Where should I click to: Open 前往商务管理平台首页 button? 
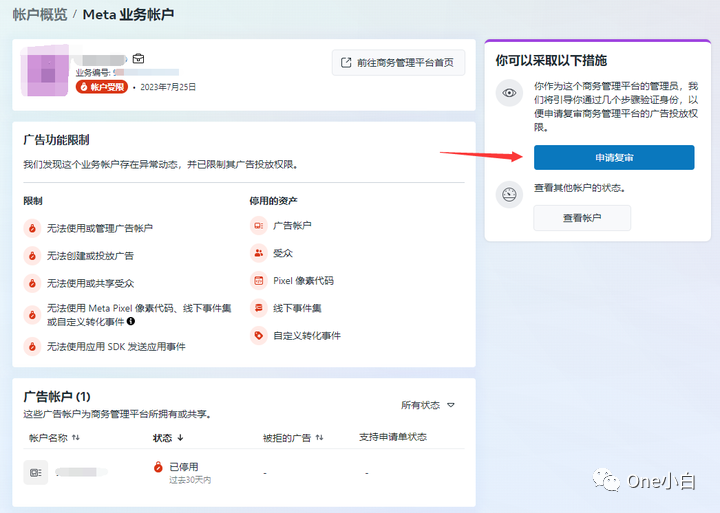tap(398, 62)
